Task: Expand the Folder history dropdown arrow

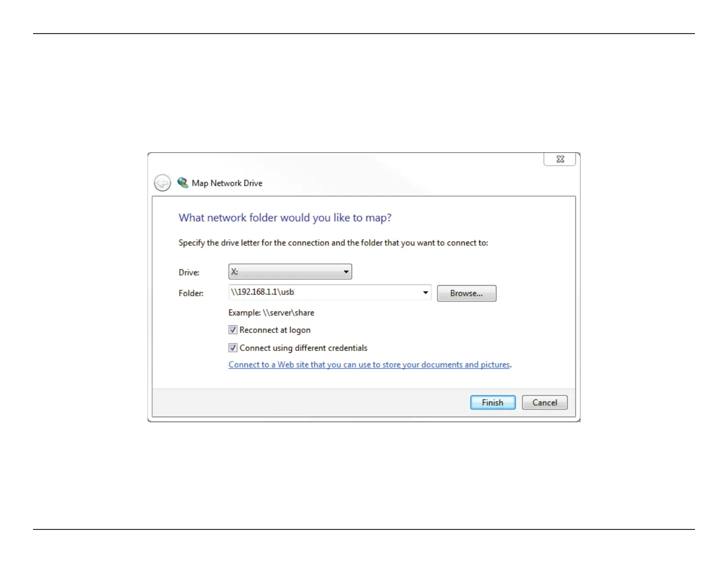Action: point(426,293)
